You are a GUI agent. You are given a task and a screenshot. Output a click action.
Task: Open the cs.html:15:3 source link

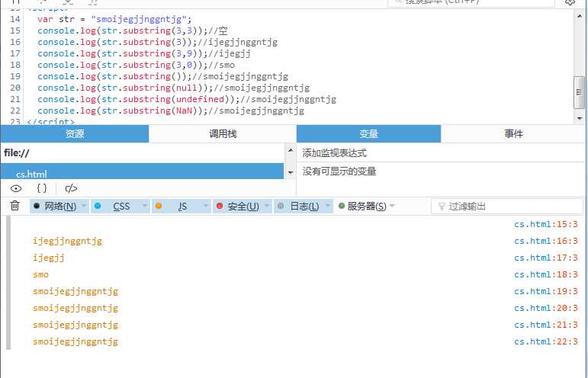pyautogui.click(x=545, y=224)
